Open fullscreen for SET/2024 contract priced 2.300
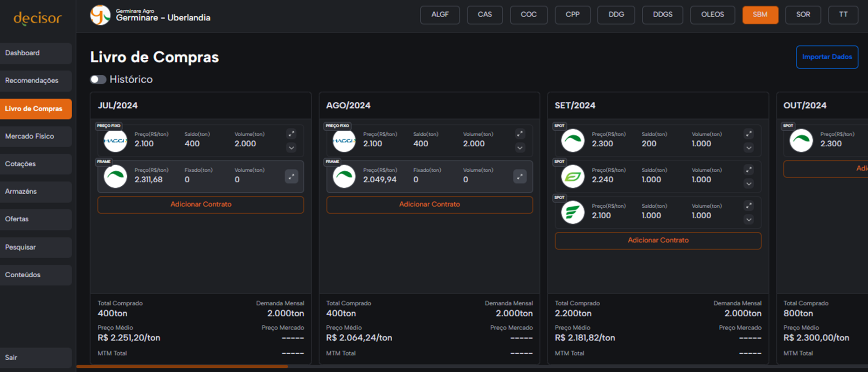This screenshot has height=372, width=868. point(749,134)
